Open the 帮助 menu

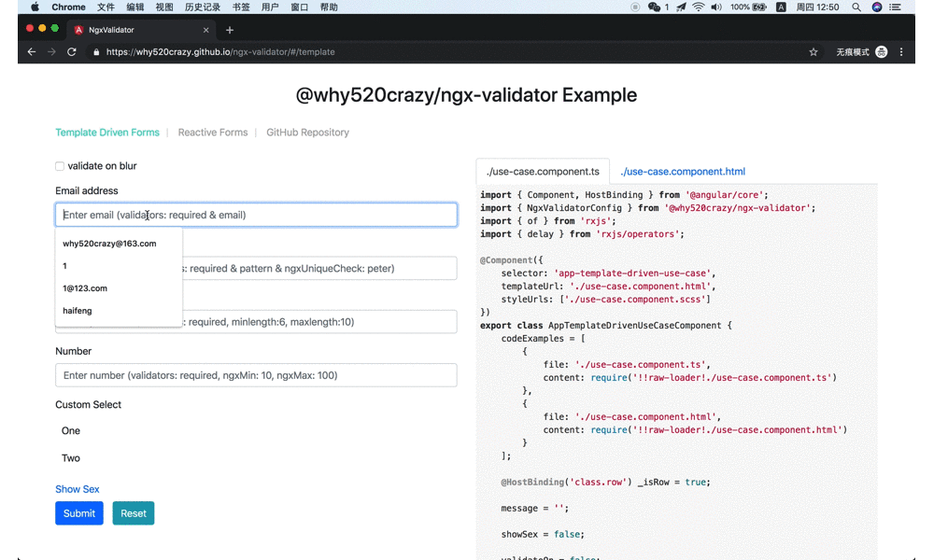pos(329,7)
